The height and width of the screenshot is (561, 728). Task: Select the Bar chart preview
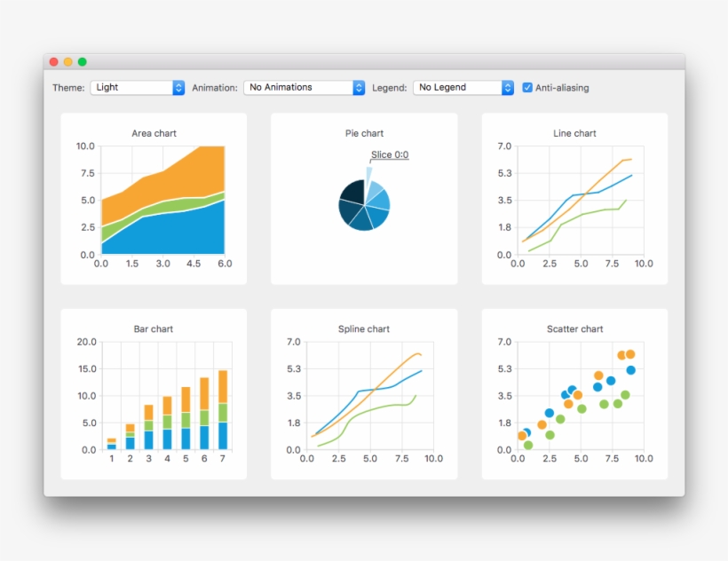pyautogui.click(x=154, y=393)
